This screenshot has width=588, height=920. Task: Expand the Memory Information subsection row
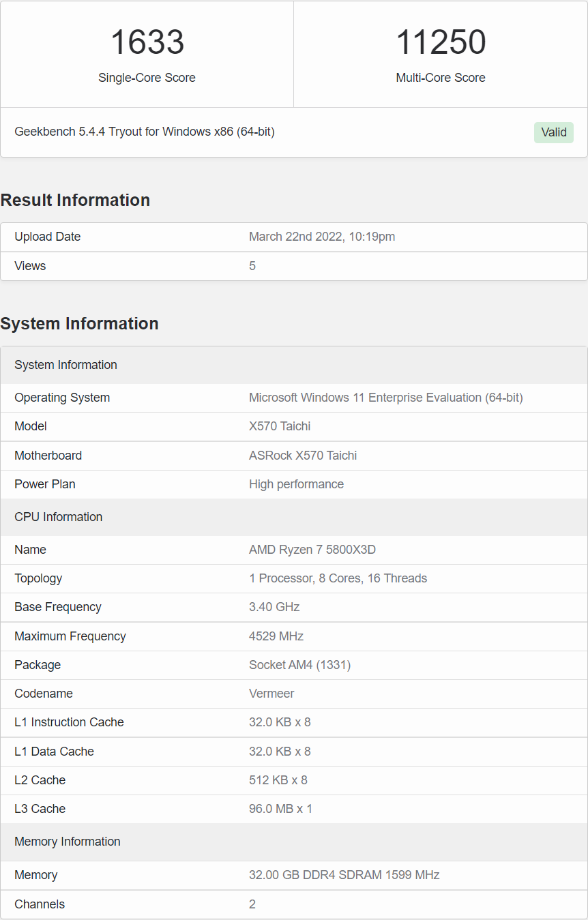pos(67,842)
